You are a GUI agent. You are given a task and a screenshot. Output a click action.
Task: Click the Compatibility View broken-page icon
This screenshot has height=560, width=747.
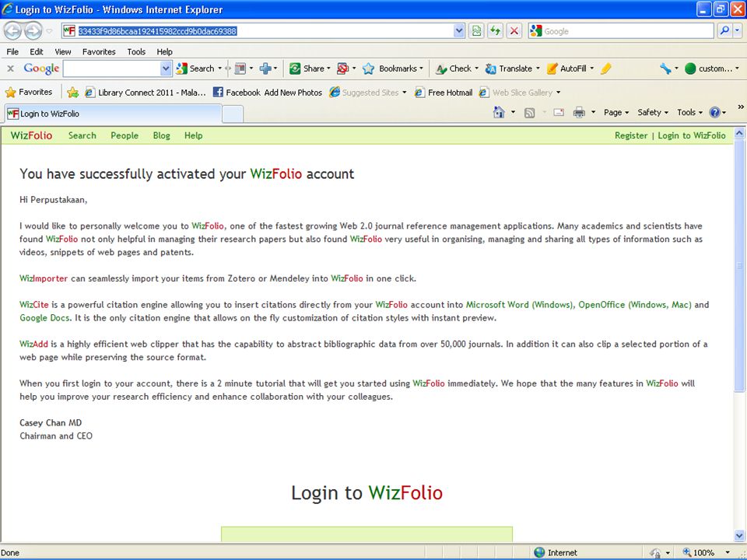point(476,31)
